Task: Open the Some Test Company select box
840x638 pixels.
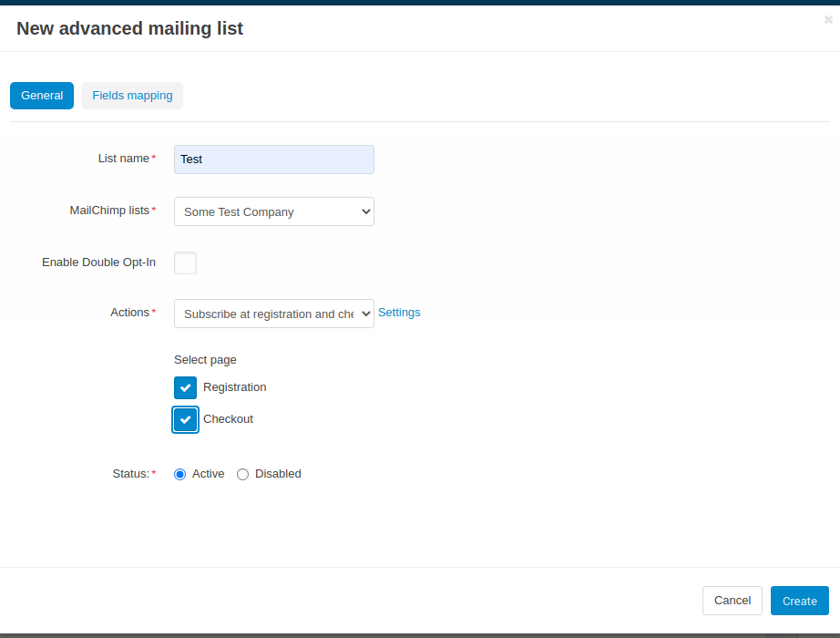Action: coord(273,211)
